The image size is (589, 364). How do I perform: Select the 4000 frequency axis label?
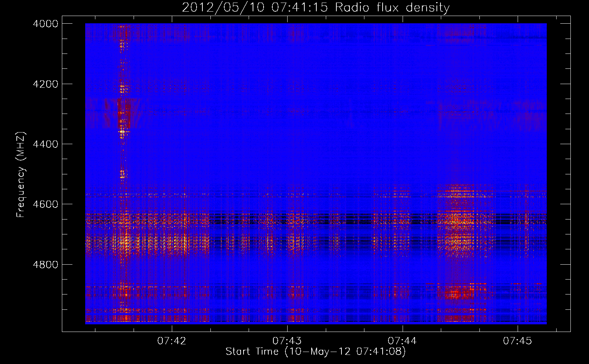[46, 24]
